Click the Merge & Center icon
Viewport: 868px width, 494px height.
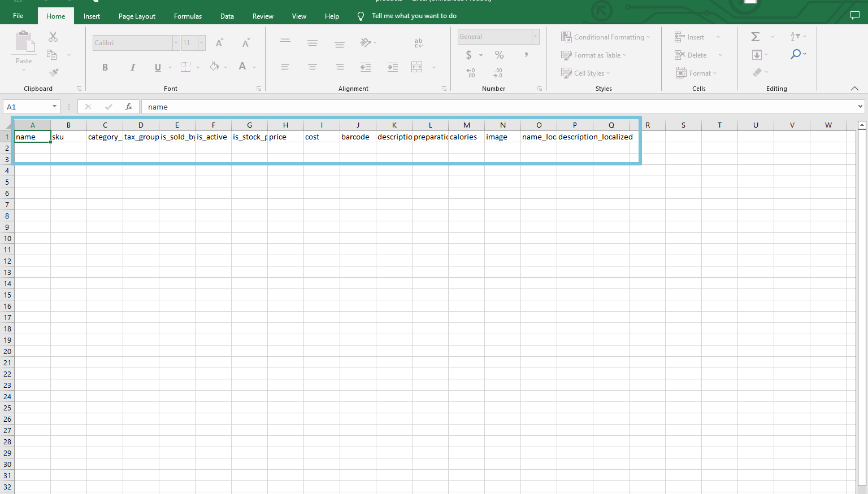417,67
